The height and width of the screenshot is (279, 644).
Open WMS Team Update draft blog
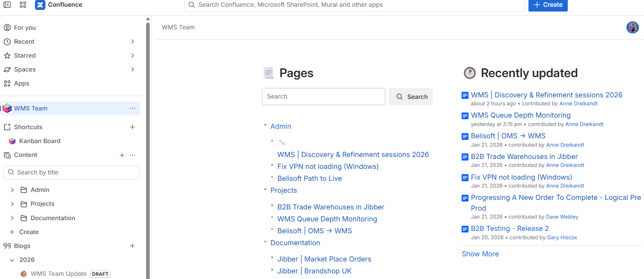click(59, 274)
